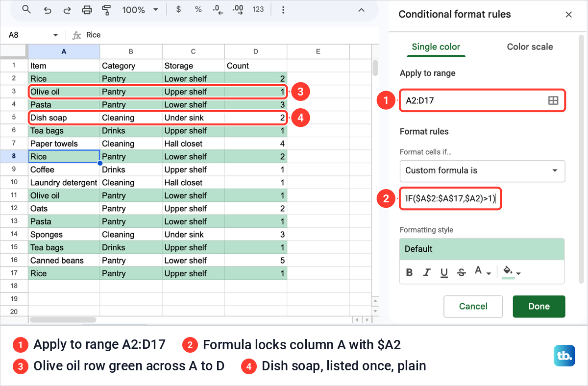Click the Hall closet cell in Paper towels row
The height and width of the screenshot is (386, 588).
(193, 144)
